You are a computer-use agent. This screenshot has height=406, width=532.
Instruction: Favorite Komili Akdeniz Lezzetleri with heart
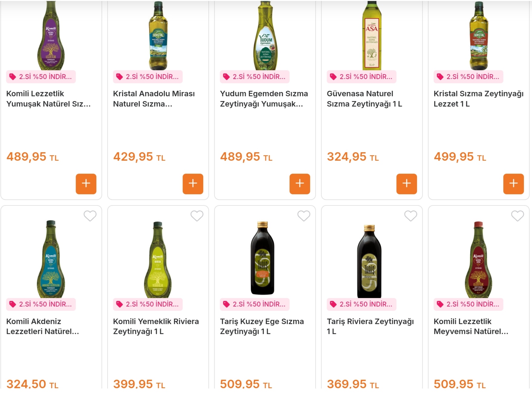[90, 216]
